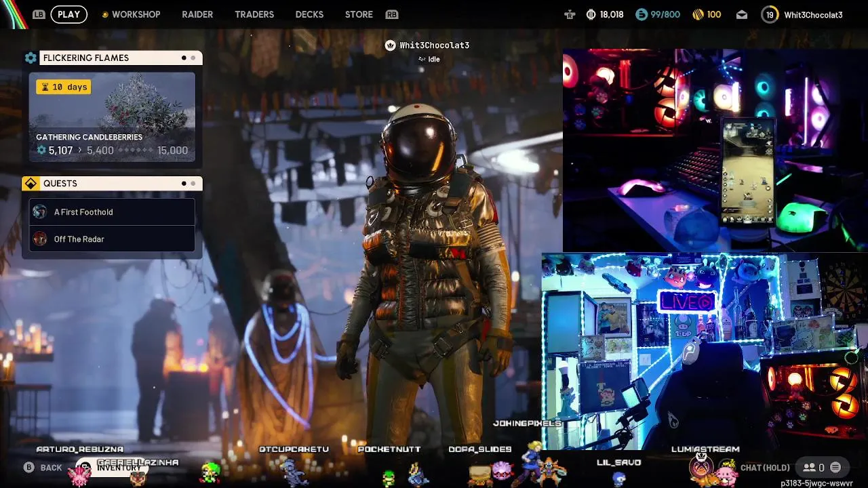The width and height of the screenshot is (868, 488).
Task: Open the hamburger menu icon at bottom right
Action: (835, 468)
